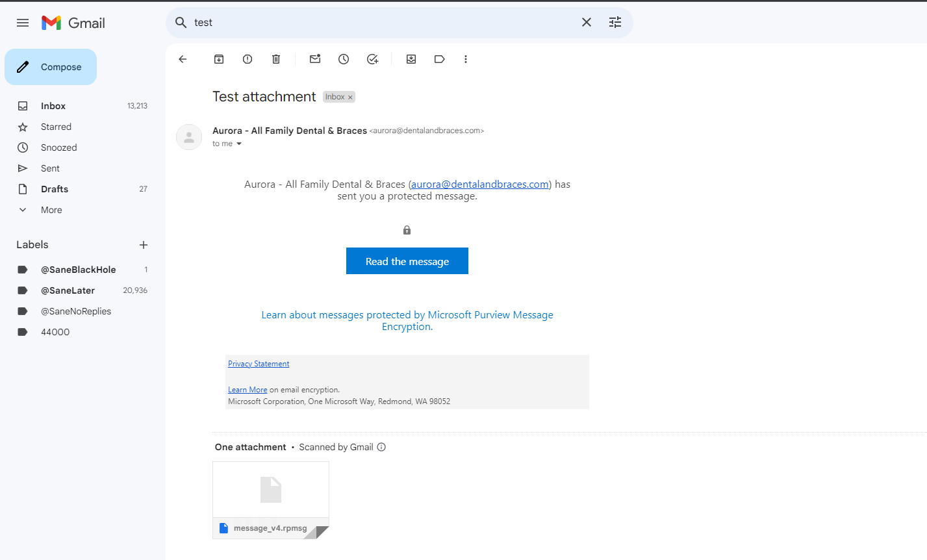Open the message_v4.rpmsg attachment

tap(271, 500)
